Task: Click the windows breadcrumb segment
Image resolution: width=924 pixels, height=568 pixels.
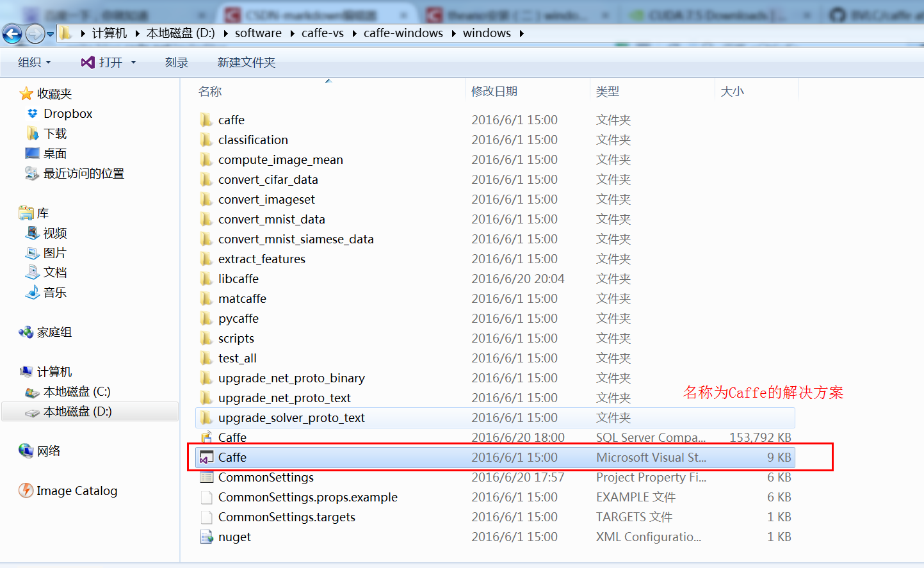Action: (x=487, y=33)
